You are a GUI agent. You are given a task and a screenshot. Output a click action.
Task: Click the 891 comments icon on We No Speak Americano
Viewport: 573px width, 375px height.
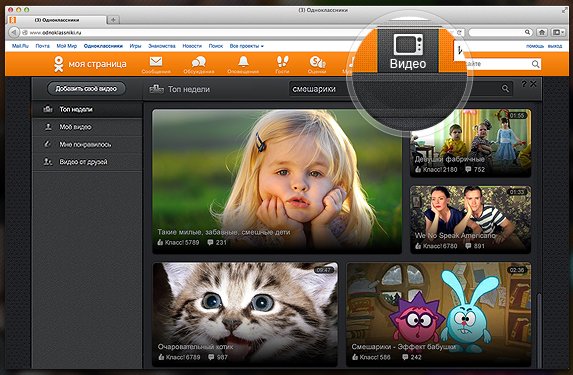tap(475, 246)
